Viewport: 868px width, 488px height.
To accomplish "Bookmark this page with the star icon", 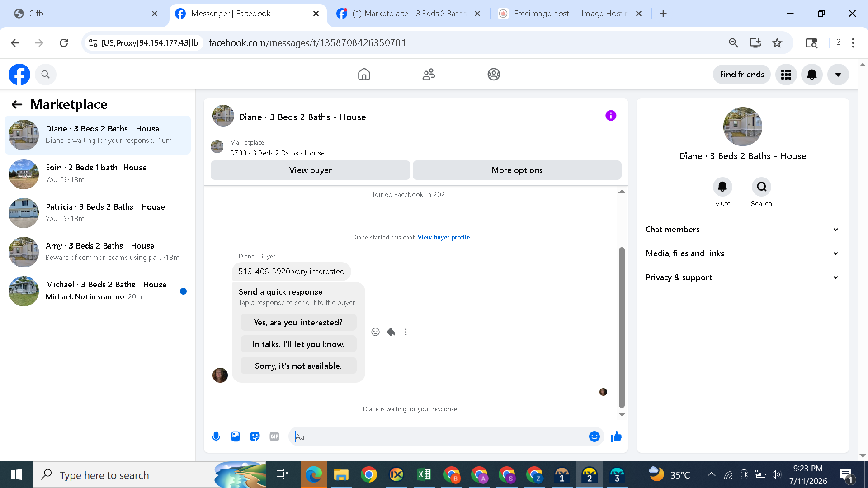I will pyautogui.click(x=777, y=43).
